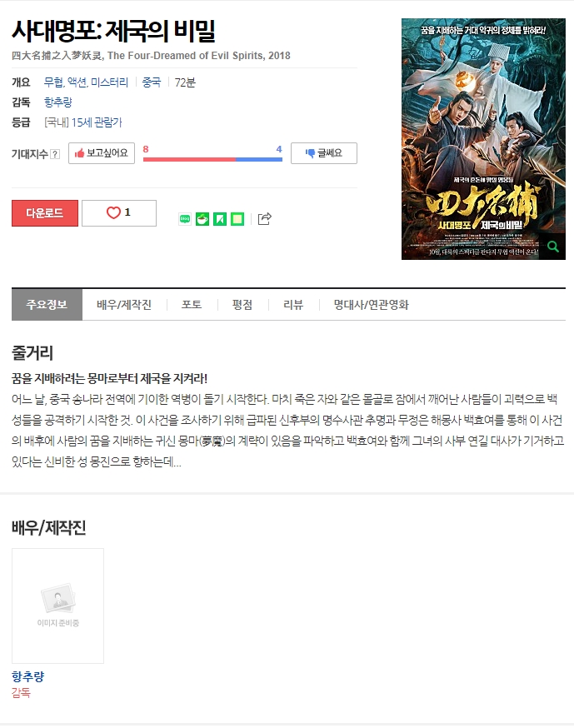Share to Naver Blog icon
The width and height of the screenshot is (574, 728).
[x=185, y=219]
